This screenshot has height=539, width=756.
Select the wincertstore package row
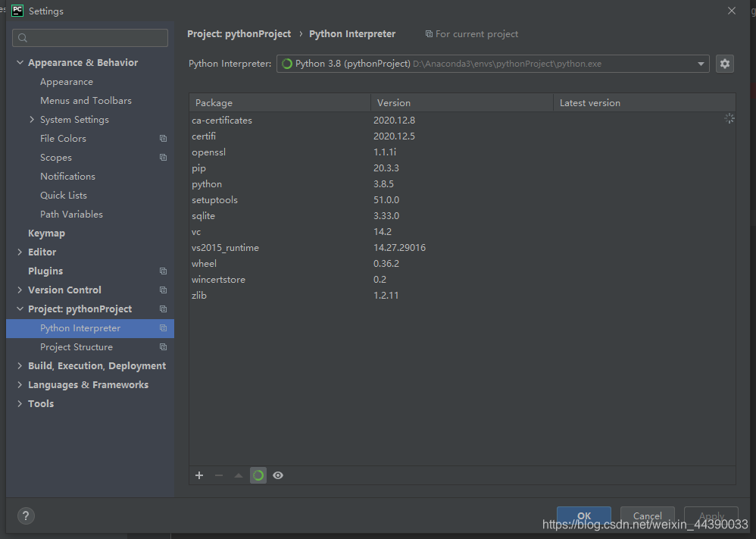pos(462,280)
